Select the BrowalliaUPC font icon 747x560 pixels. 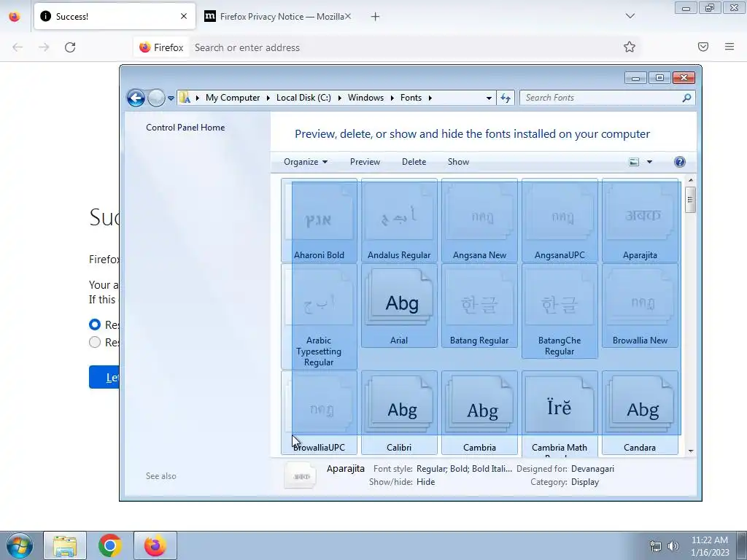[319, 413]
